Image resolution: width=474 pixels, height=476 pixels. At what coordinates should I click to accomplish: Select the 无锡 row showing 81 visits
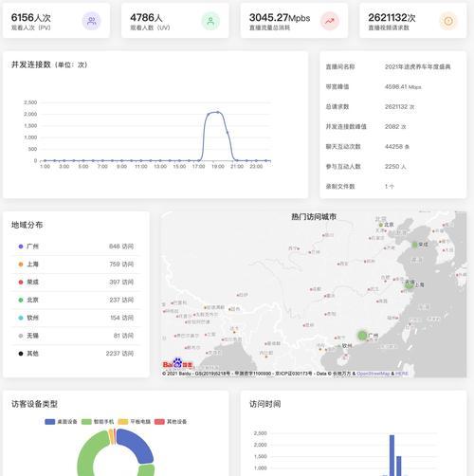[x=76, y=336]
